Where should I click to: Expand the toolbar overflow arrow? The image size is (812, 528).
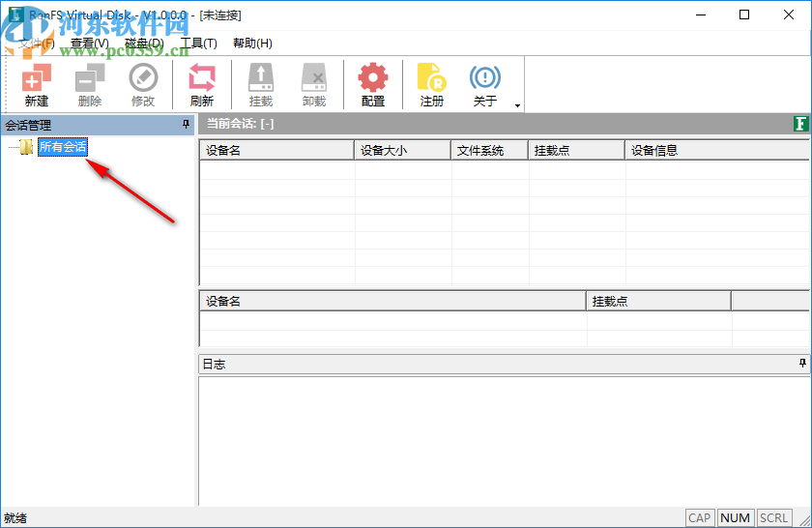click(517, 105)
